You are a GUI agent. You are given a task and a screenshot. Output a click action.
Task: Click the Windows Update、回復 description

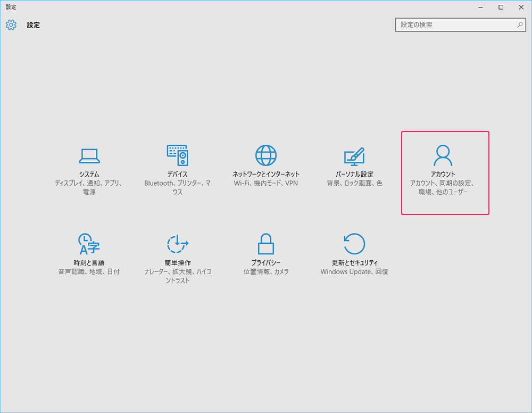pos(354,271)
